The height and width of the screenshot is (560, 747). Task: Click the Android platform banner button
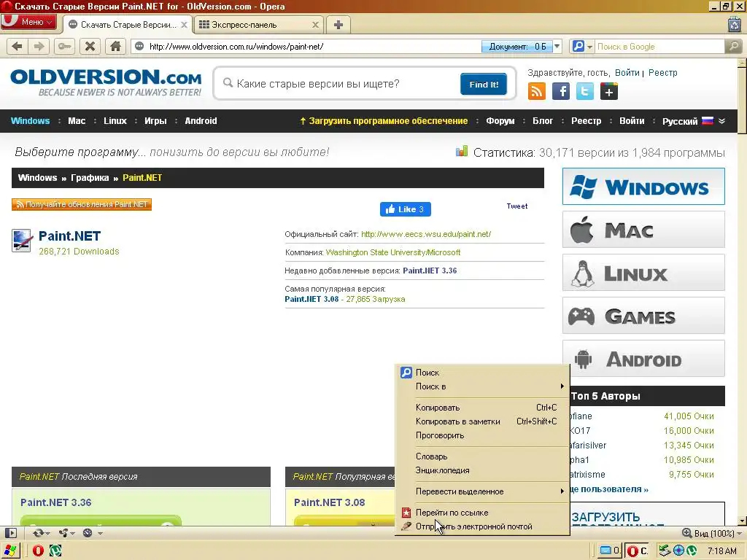643,359
